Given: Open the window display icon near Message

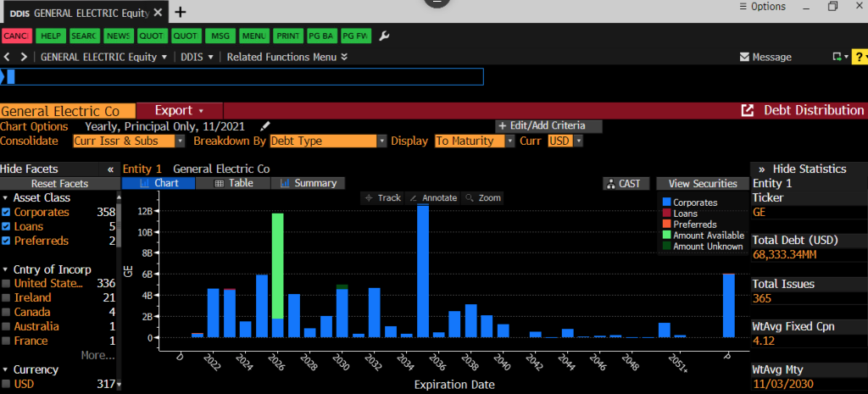Looking at the screenshot, I should click(837, 57).
